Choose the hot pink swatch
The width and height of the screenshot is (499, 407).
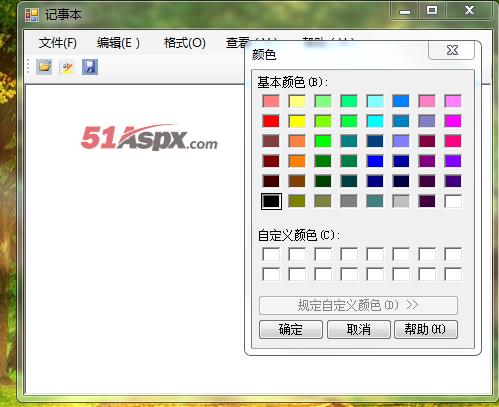[453, 141]
